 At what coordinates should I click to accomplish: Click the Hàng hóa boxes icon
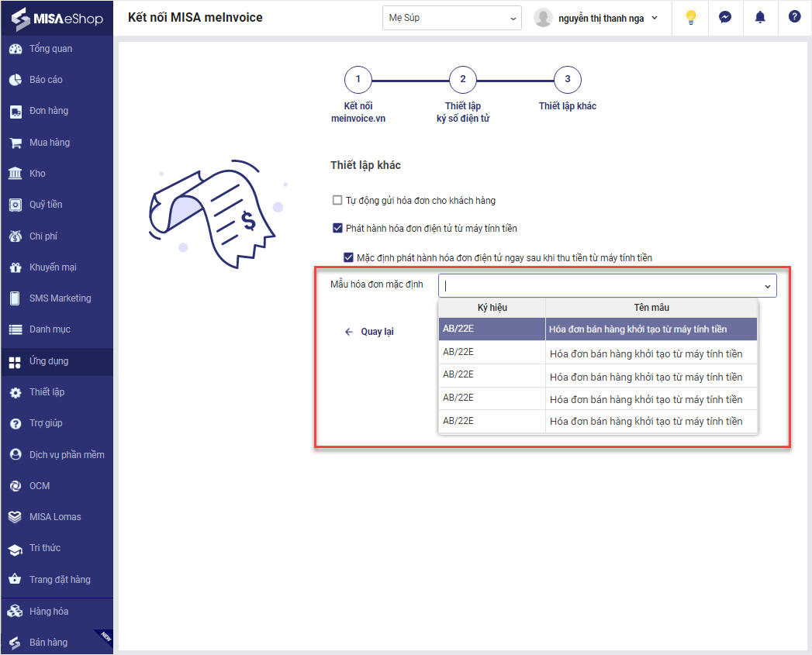coord(16,612)
